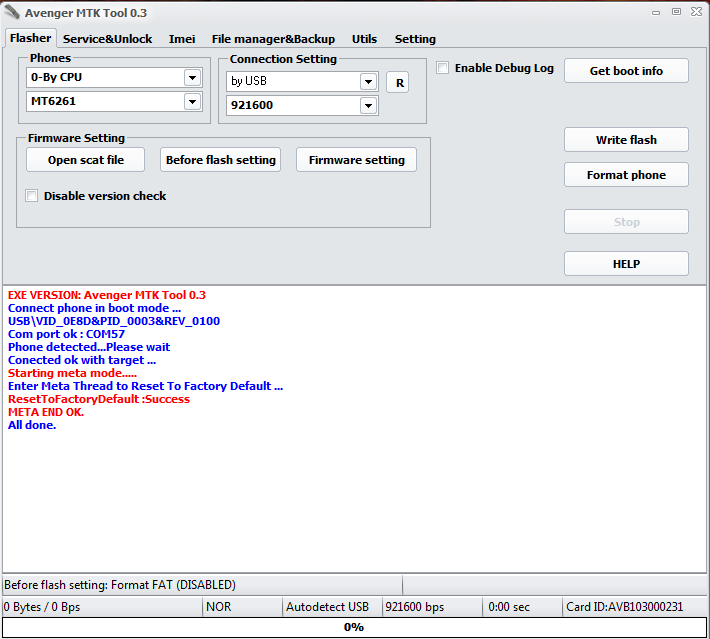Minimize the Avenger MTK Tool window
The width and height of the screenshot is (710, 639).
click(656, 12)
